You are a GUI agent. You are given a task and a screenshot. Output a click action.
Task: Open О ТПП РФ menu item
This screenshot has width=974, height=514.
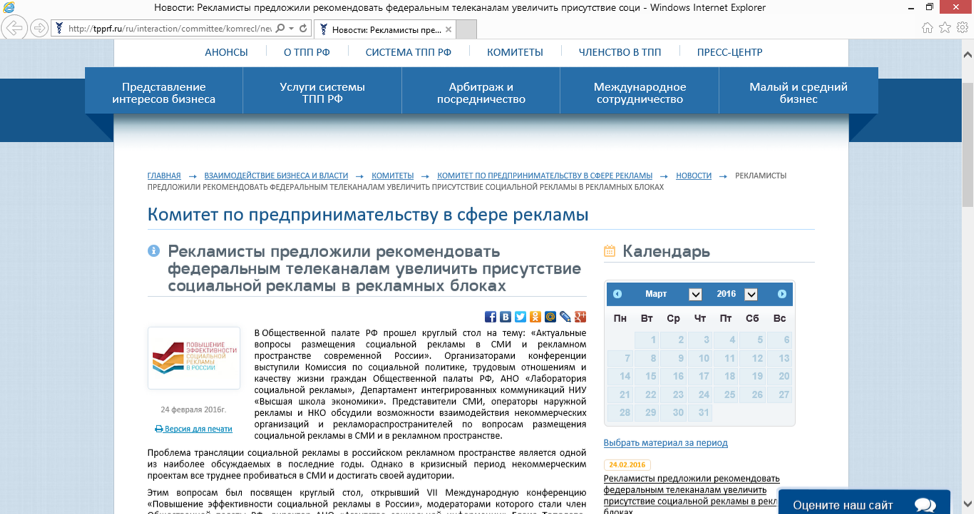307,52
